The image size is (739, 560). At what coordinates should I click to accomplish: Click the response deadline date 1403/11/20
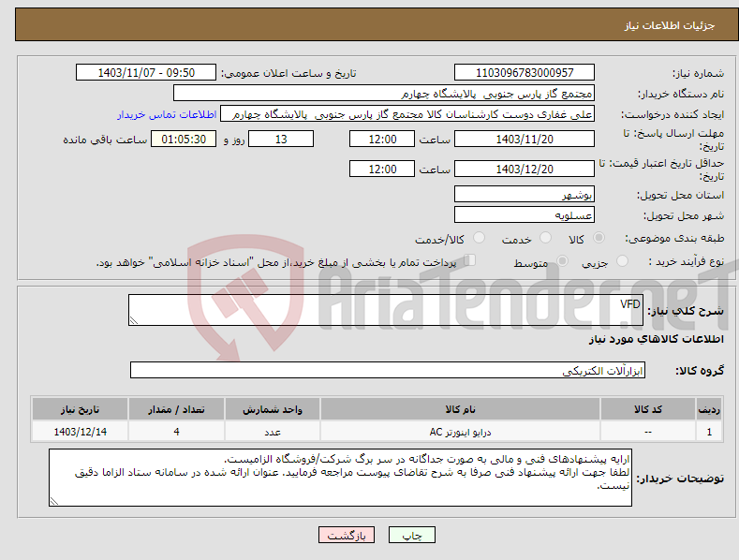(x=525, y=139)
